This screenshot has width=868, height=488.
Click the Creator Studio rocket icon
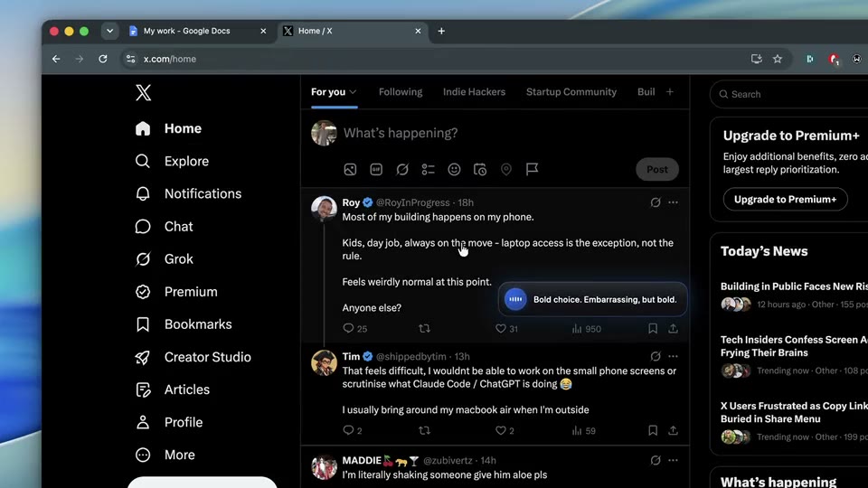143,357
